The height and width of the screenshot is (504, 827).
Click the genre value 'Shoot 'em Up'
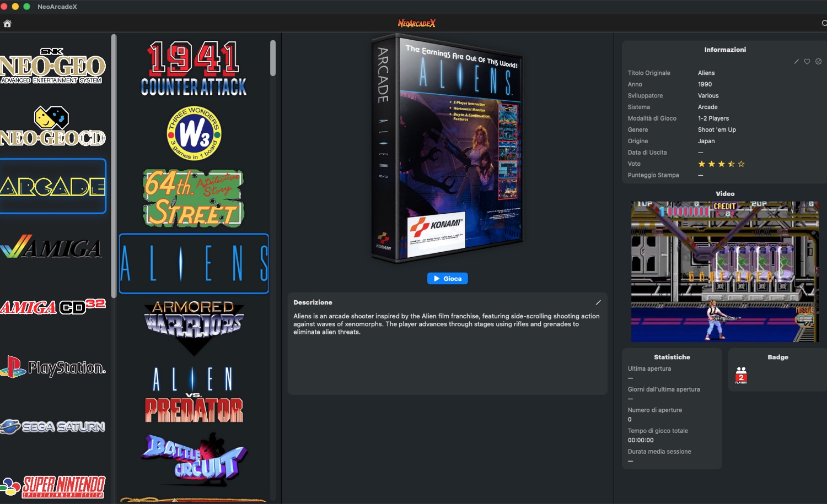click(x=717, y=130)
